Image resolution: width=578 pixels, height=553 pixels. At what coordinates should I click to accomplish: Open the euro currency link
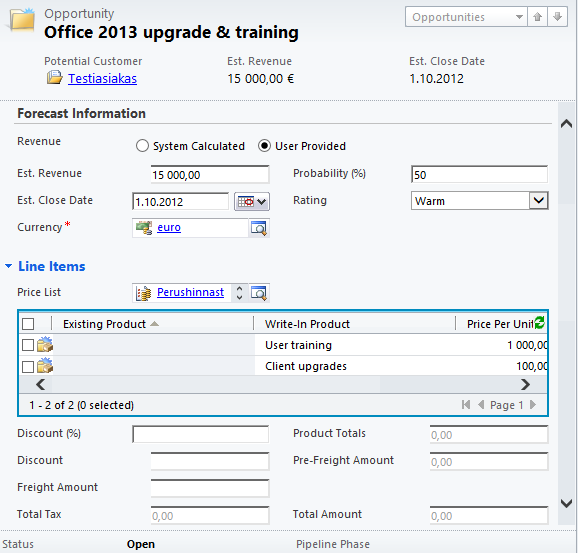[169, 227]
